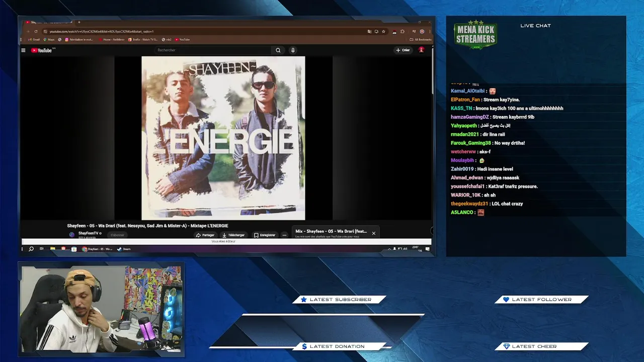Click the Latest Subscriber label
644x362 pixels.
click(340, 300)
